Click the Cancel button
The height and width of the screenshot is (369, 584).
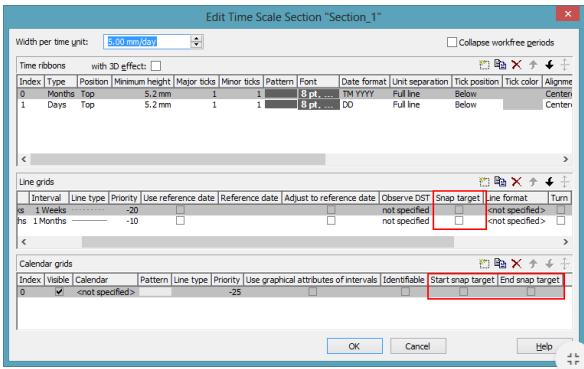point(418,346)
